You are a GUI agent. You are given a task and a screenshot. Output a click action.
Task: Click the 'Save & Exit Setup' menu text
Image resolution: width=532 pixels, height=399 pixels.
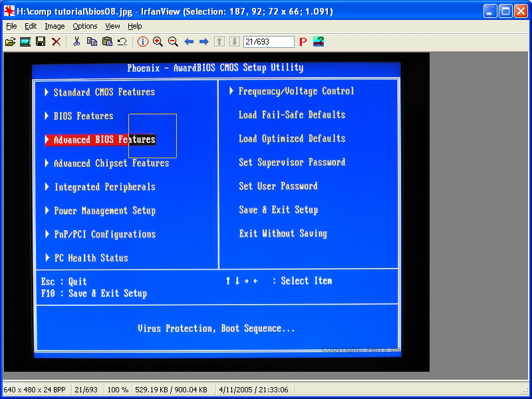click(278, 209)
